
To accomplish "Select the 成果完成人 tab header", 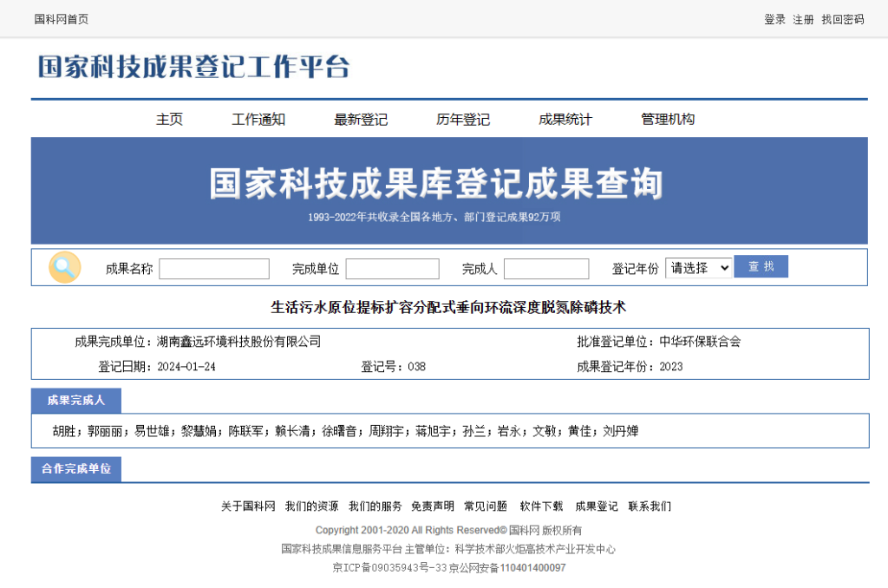I will tap(76, 401).
